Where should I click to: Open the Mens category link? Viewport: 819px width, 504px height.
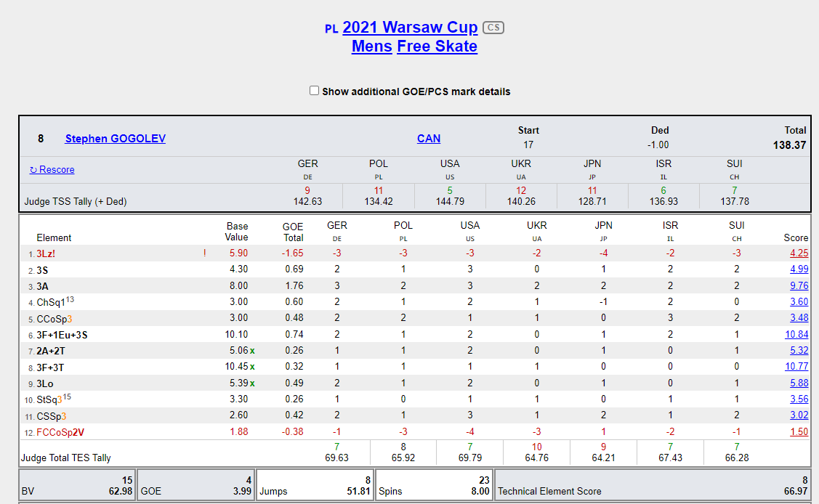371,46
